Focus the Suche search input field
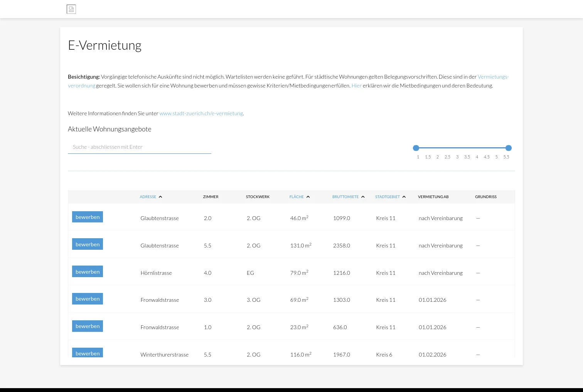 [x=139, y=147]
